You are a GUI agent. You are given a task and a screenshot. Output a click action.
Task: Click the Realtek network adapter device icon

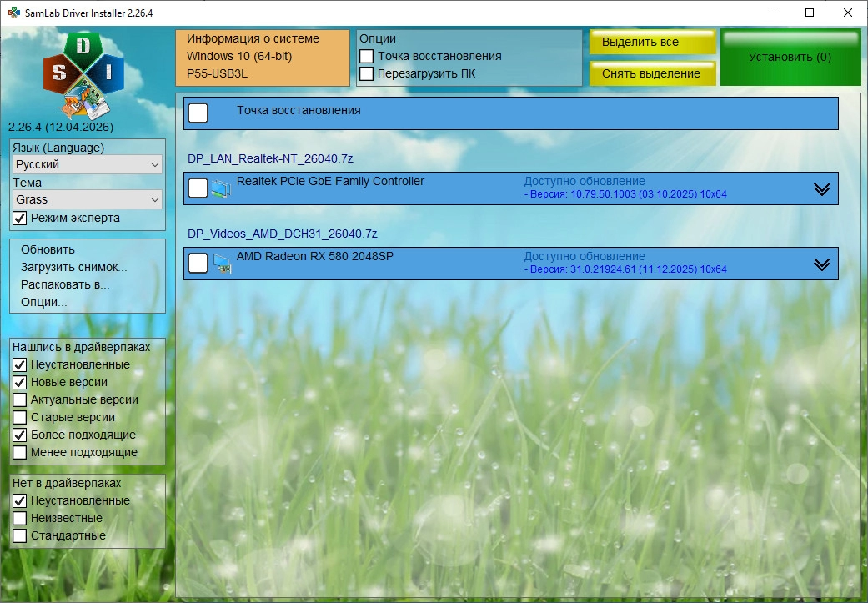tap(221, 188)
